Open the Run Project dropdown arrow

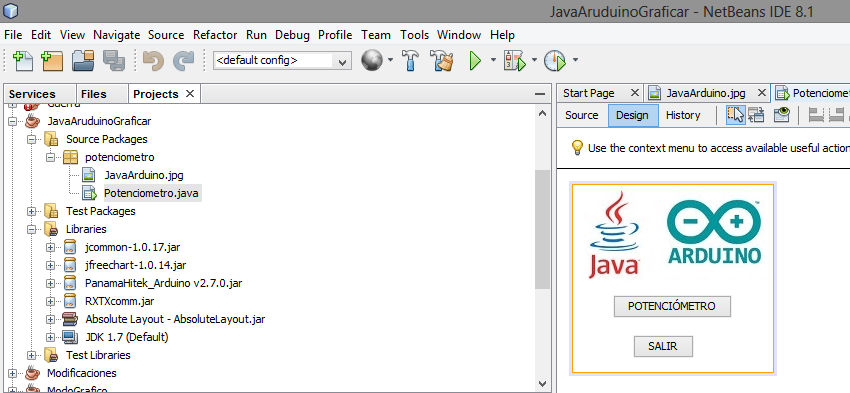click(493, 60)
